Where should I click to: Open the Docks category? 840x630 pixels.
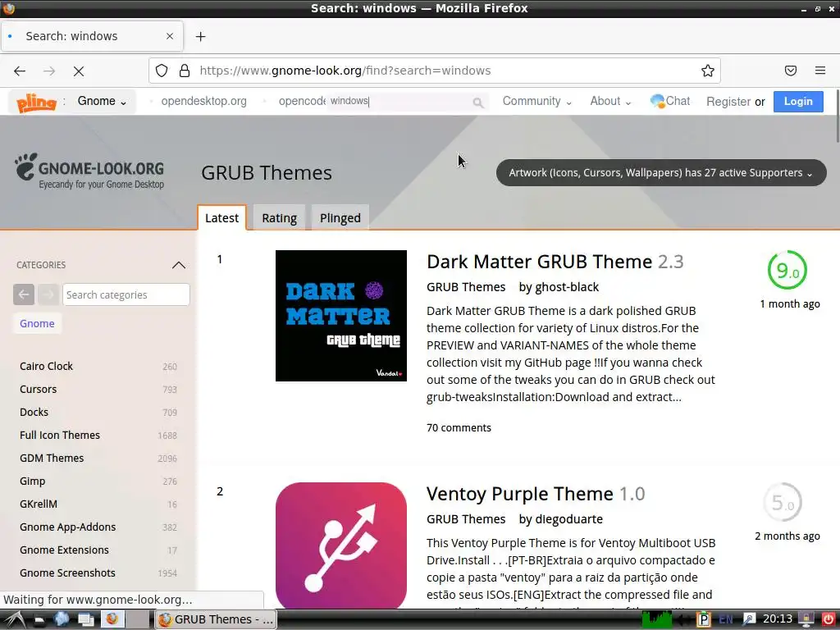point(34,412)
